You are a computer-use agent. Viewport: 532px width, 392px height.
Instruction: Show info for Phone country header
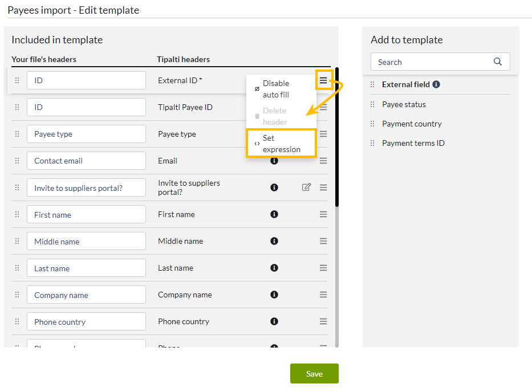tap(274, 321)
